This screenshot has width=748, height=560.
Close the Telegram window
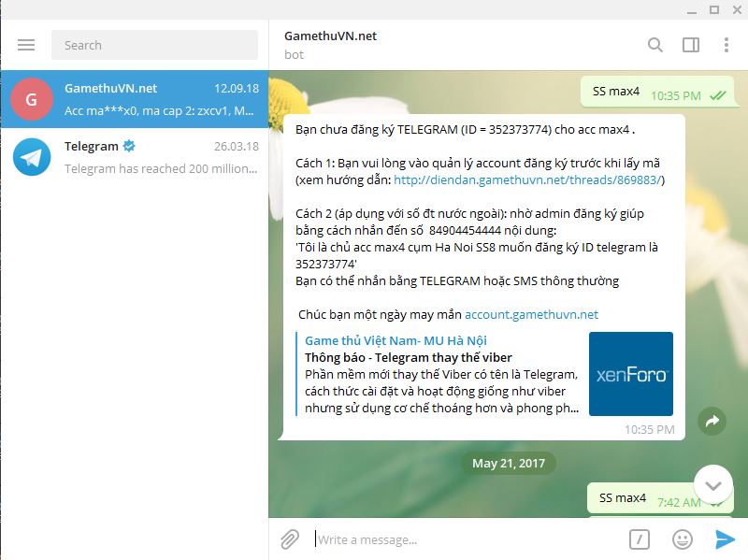coord(737,9)
